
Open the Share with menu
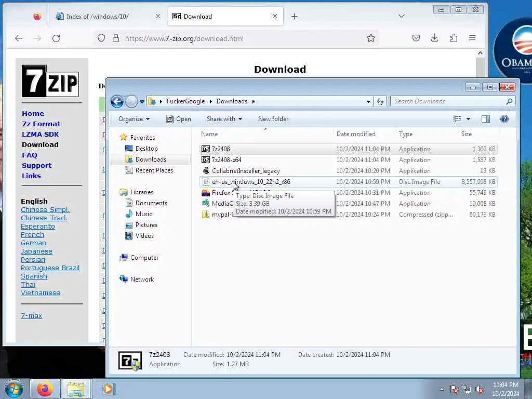(224, 119)
